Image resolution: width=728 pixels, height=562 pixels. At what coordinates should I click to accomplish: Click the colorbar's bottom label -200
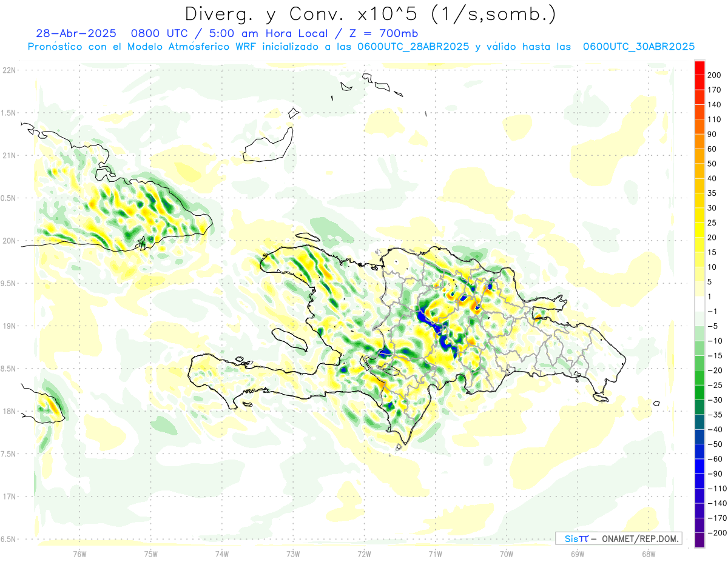tap(716, 533)
